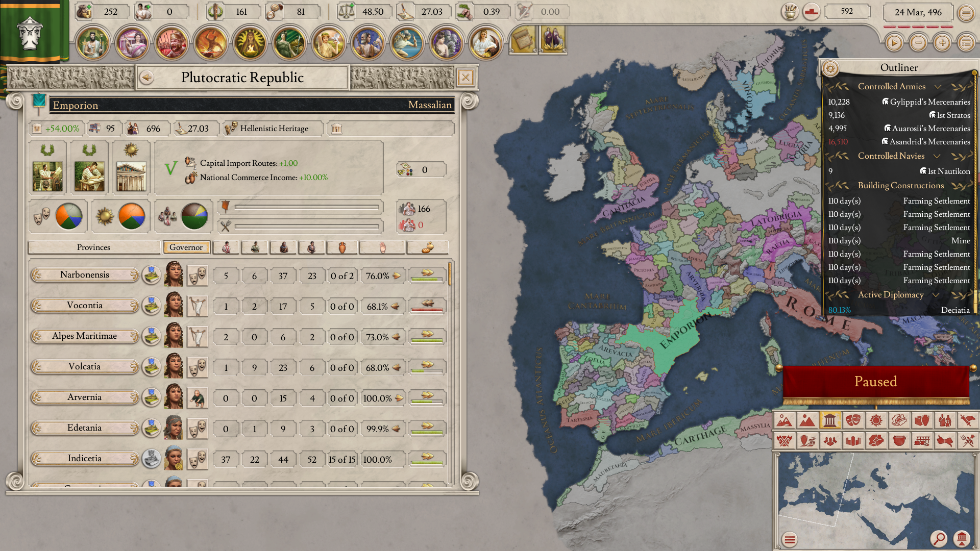Sort by the raised hand loyalty column
Image resolution: width=980 pixels, height=551 pixels.
382,247
